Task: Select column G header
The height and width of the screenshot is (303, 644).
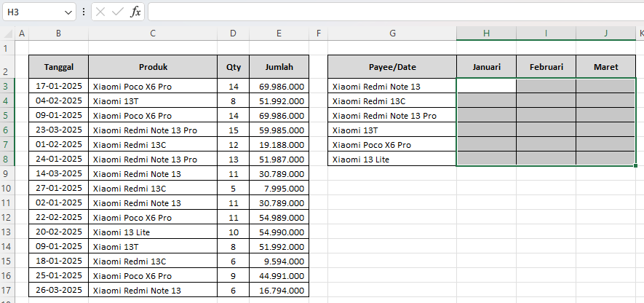Action: pos(392,34)
